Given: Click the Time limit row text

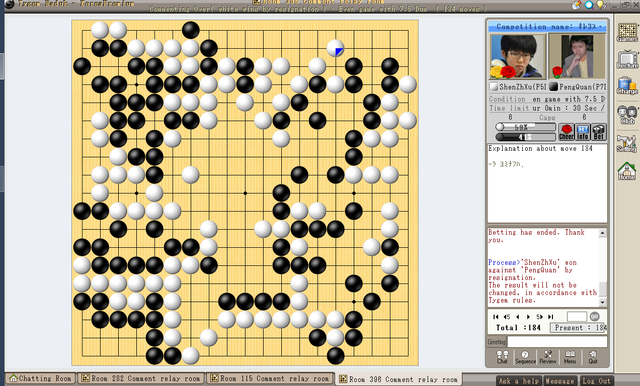Looking at the screenshot, I should tap(547, 108).
